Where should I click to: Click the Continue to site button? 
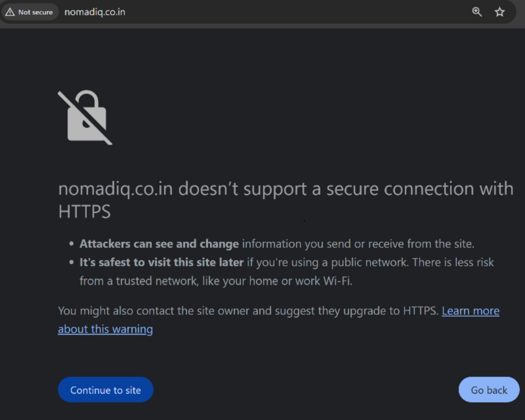(105, 390)
